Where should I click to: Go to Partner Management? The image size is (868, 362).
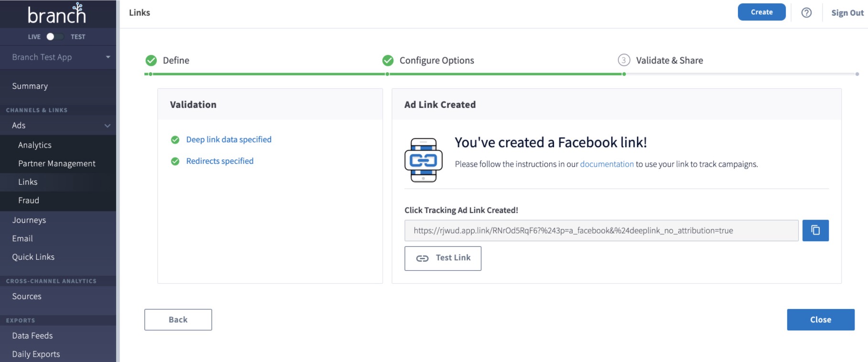[x=57, y=163]
